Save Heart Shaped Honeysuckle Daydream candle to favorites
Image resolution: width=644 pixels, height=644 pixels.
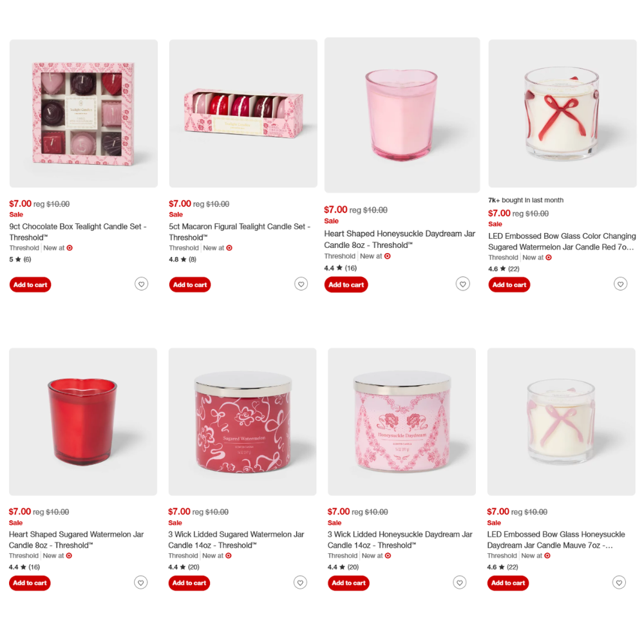[463, 284]
